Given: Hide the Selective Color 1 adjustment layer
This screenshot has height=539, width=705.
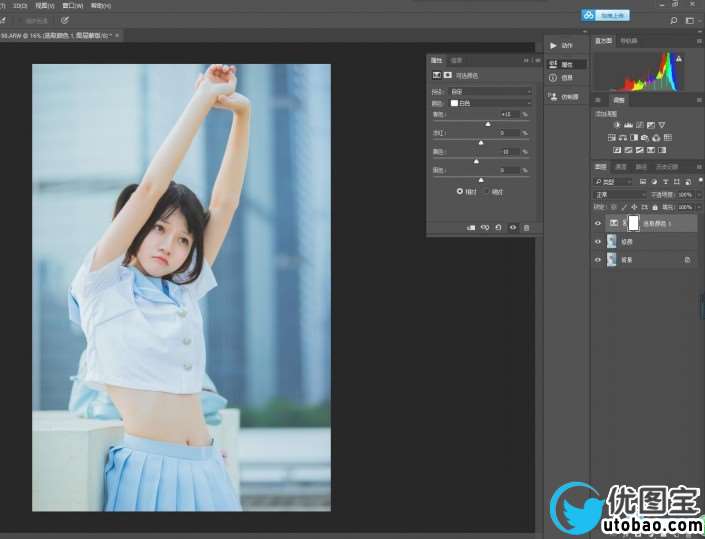Looking at the screenshot, I should pyautogui.click(x=598, y=223).
